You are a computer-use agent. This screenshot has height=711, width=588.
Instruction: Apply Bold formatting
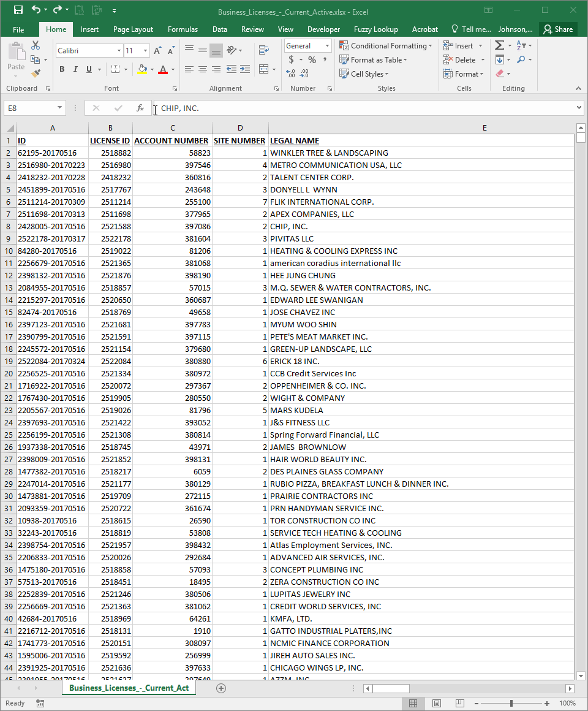62,69
